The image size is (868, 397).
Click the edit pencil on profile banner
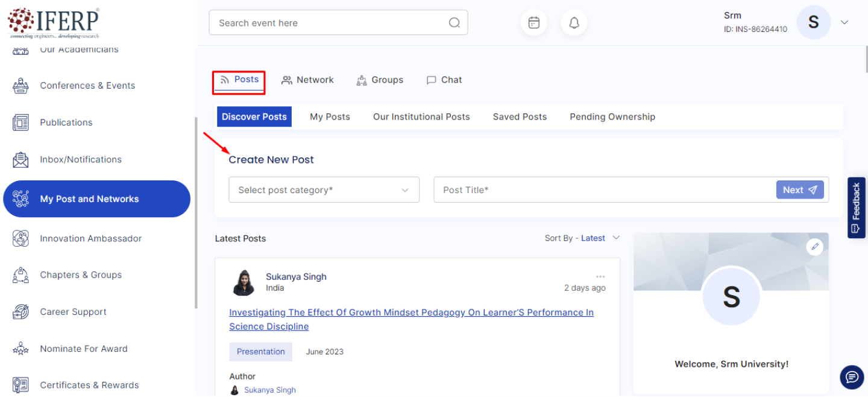tap(814, 246)
